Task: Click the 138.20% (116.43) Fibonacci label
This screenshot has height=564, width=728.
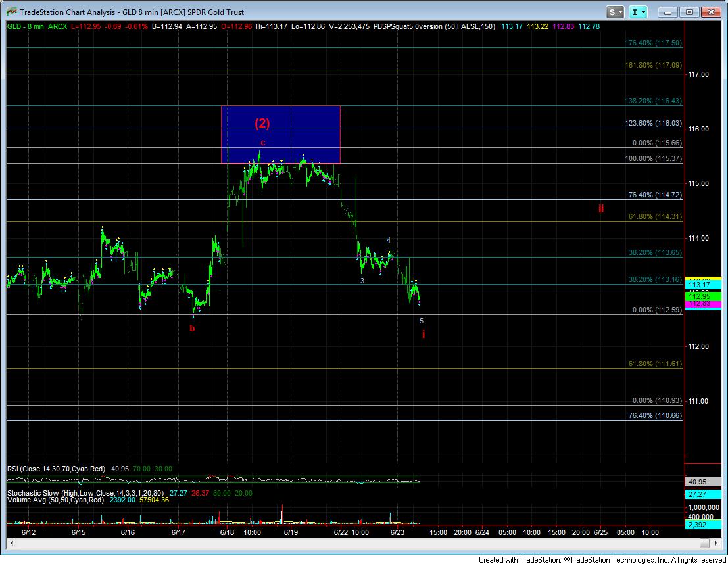Action: 653,101
